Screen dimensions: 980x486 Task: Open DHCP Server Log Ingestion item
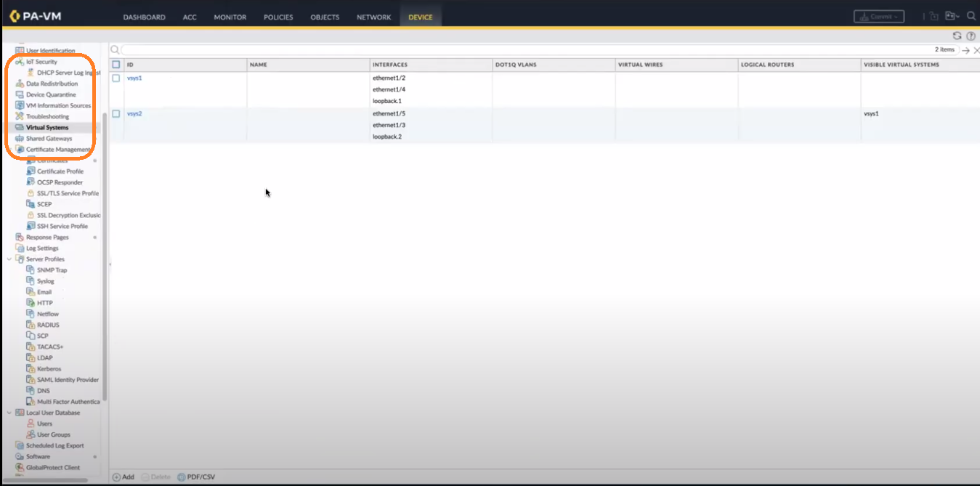click(68, 73)
